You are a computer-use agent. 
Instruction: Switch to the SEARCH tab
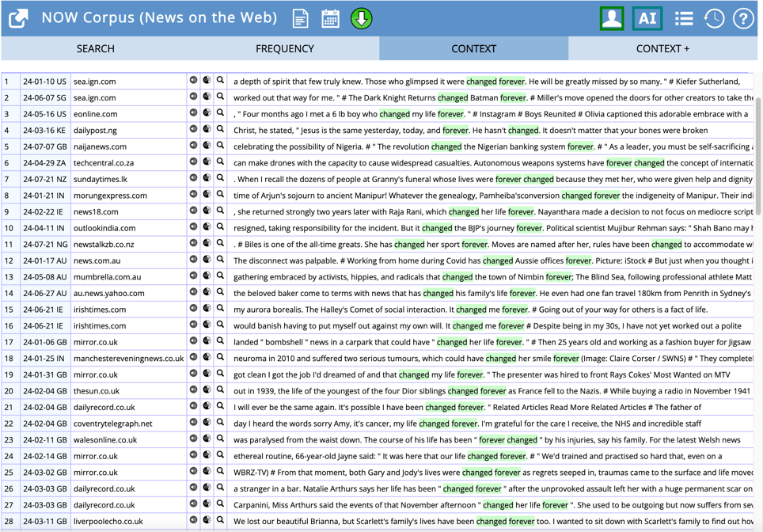(x=95, y=48)
